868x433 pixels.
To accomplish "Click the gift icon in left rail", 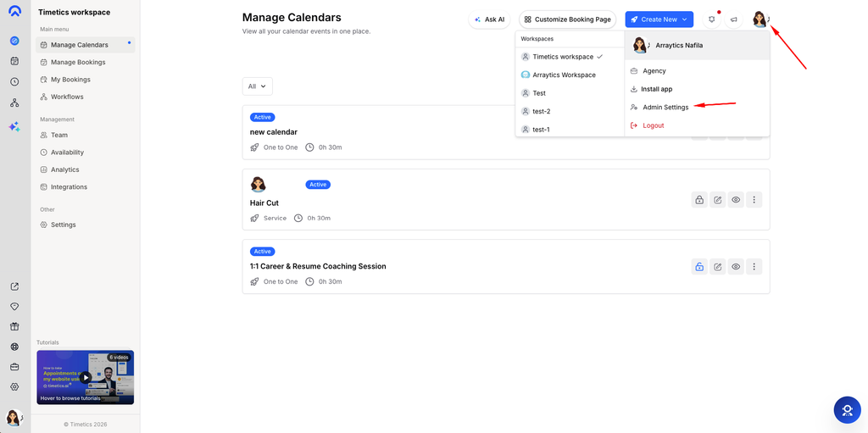I will click(x=15, y=326).
